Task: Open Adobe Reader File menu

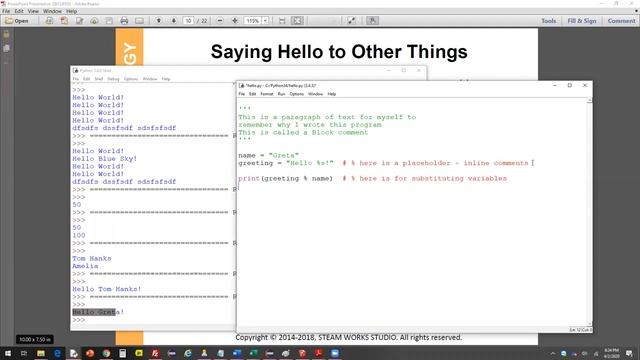Action: point(6,11)
